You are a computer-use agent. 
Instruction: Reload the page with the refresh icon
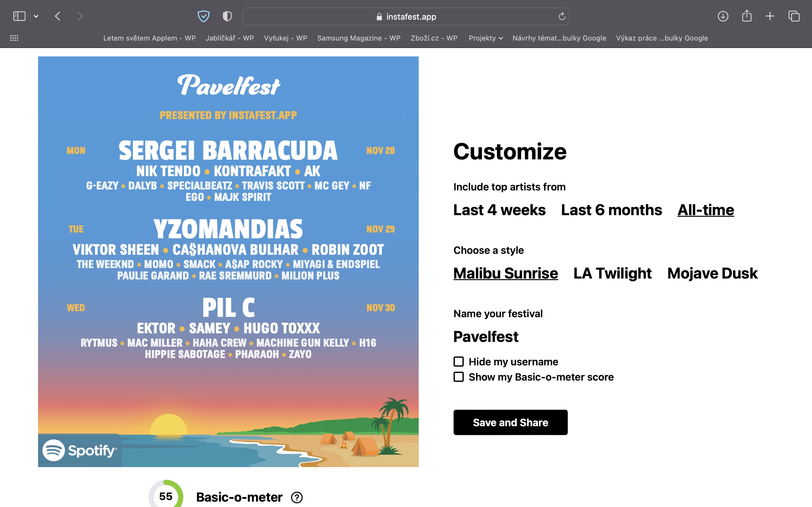[x=562, y=16]
